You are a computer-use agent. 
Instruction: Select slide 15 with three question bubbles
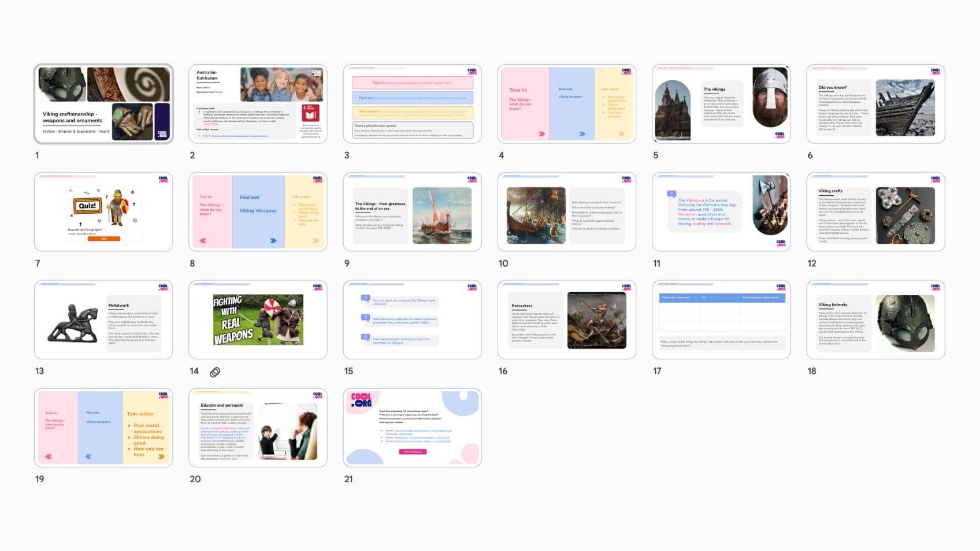click(412, 320)
